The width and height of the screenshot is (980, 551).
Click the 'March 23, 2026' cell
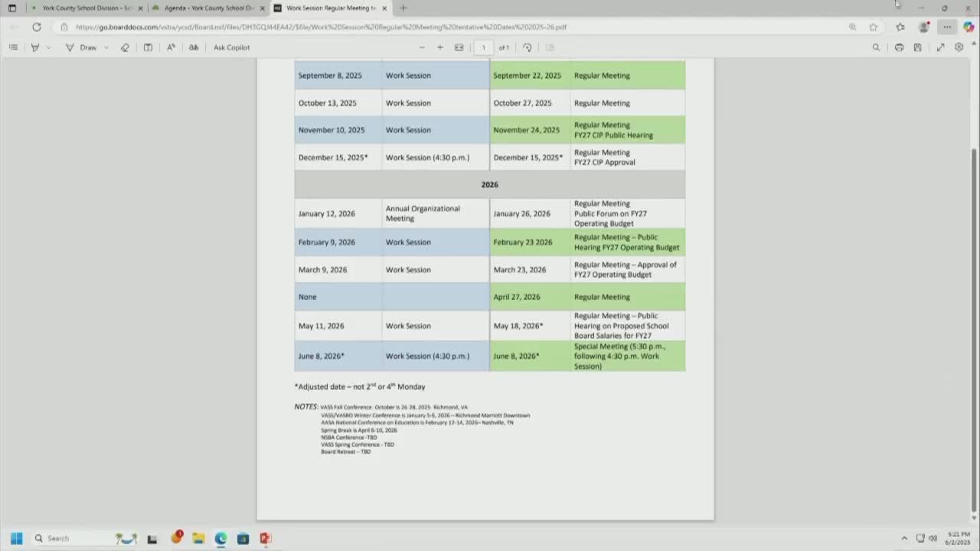pyautogui.click(x=530, y=270)
